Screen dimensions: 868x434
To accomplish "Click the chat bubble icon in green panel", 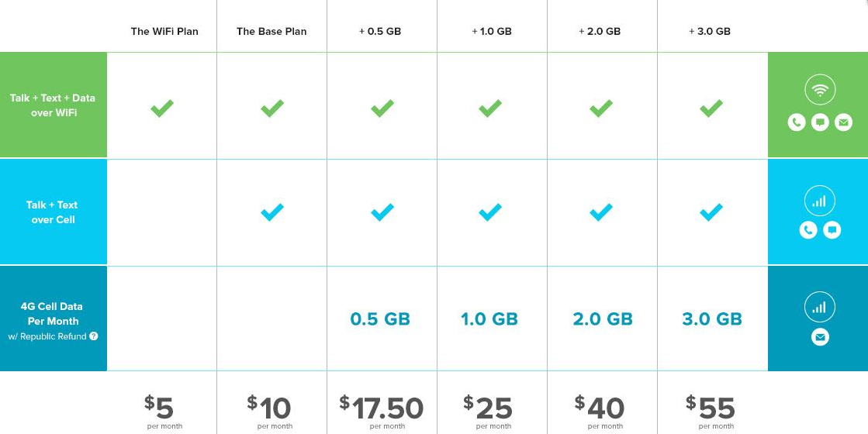I will (820, 122).
